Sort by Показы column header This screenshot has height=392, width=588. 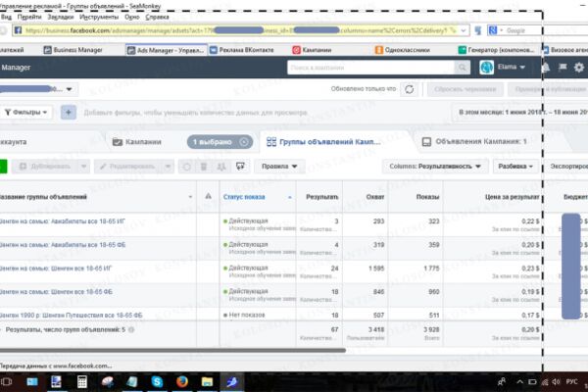(427, 197)
